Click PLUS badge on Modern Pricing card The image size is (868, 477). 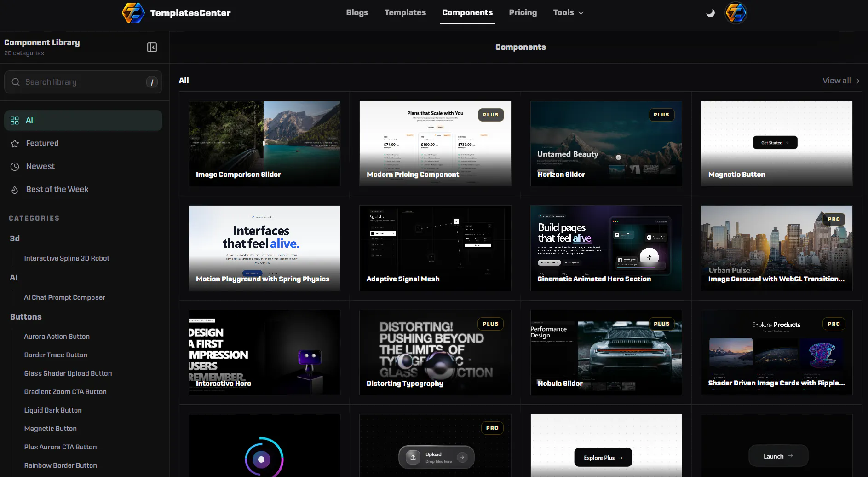pos(491,115)
